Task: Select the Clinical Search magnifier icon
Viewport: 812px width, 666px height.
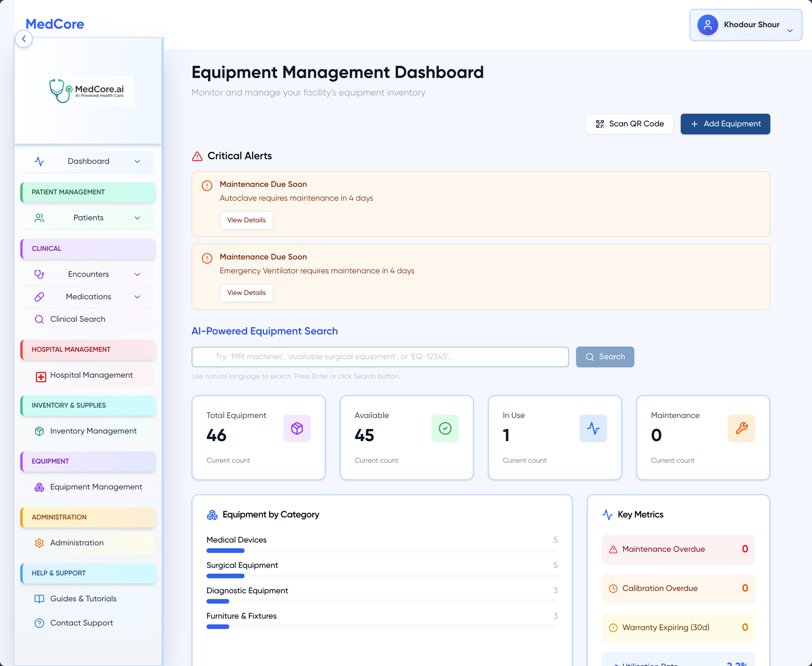Action: [40, 319]
